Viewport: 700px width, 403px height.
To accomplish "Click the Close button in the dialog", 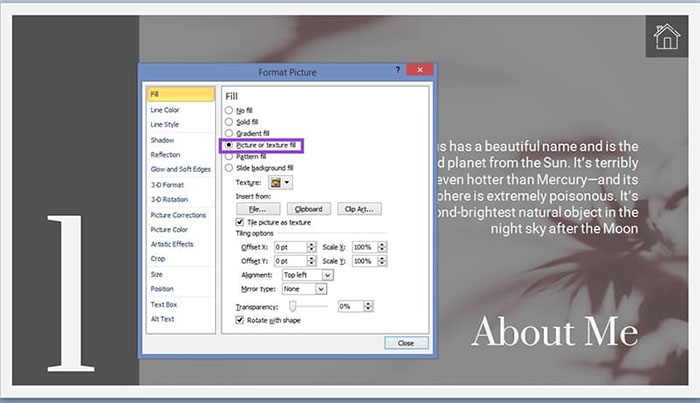I will [x=406, y=343].
